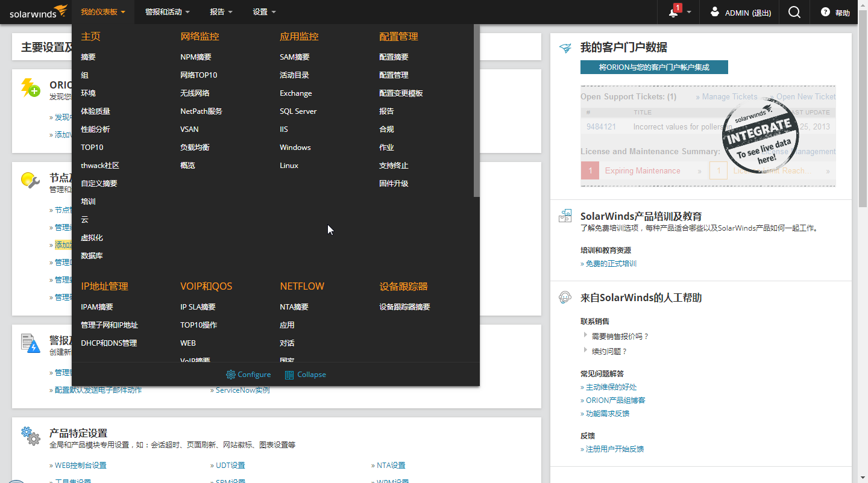Click the discovery lightning bolt icon
Image resolution: width=868 pixels, height=483 pixels.
pos(30,87)
